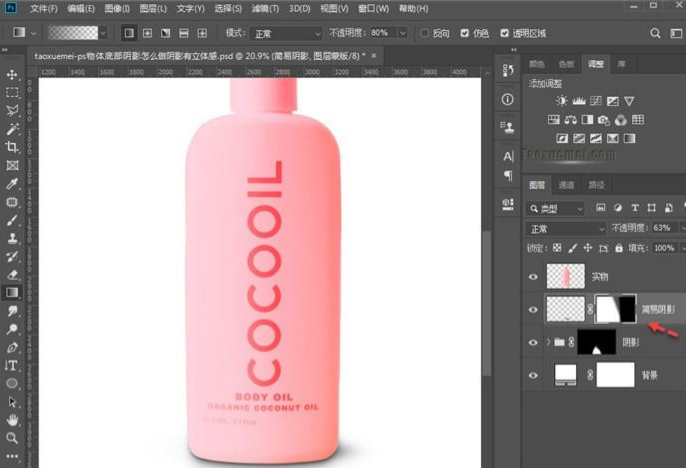Viewport: 686px width, 468px height.
Task: Select the Move tool
Action: [12, 74]
